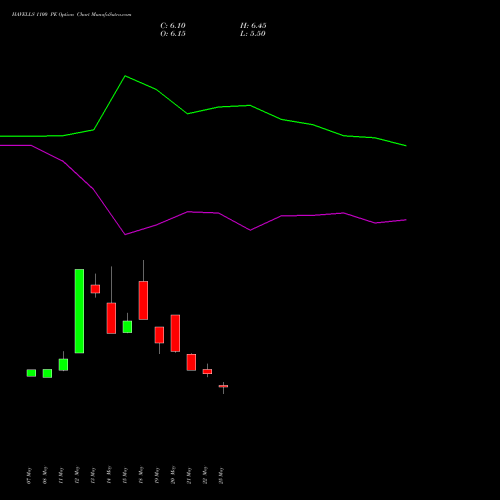Screen dimensions: 500x500
Task: Click the small red 22 May candlestick
Action: click(x=207, y=371)
